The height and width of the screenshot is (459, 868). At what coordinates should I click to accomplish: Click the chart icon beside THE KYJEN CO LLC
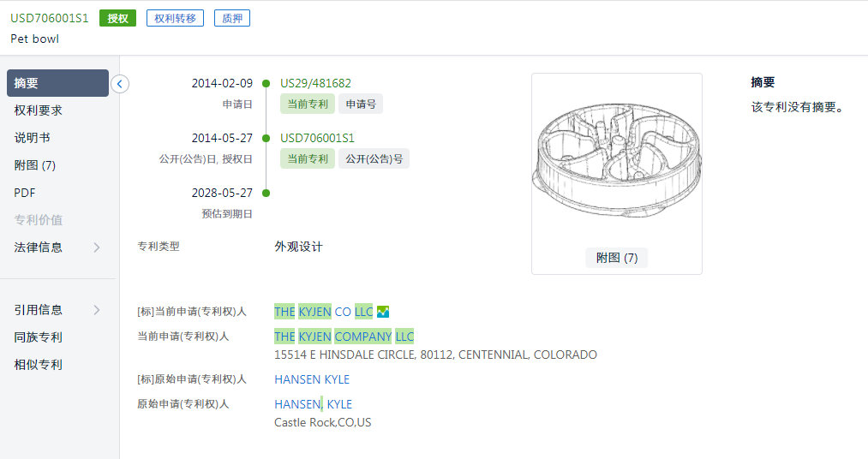[383, 312]
